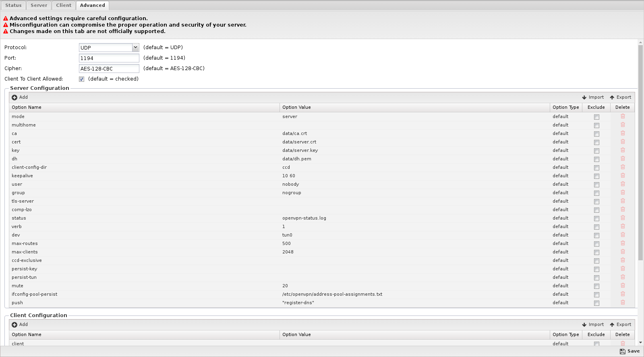Export Server Configuration options
Image resolution: width=644 pixels, height=357 pixels.
(x=621, y=97)
